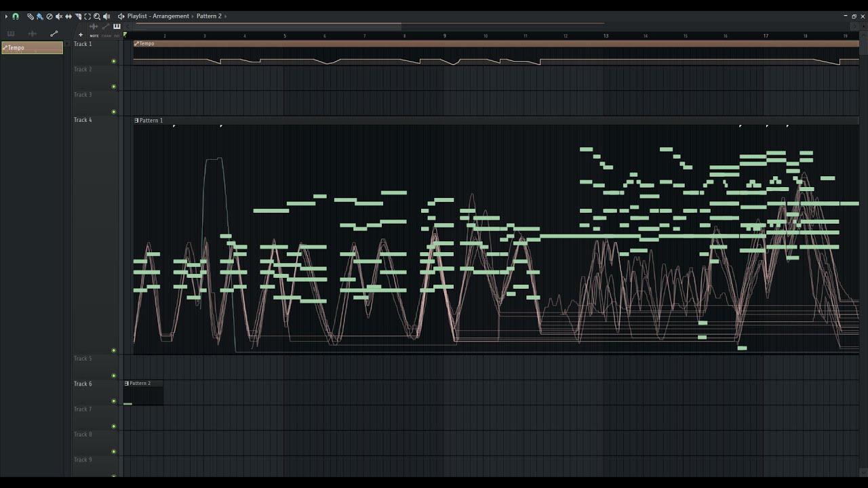Select the NOTE performance mode tab

coord(94,36)
